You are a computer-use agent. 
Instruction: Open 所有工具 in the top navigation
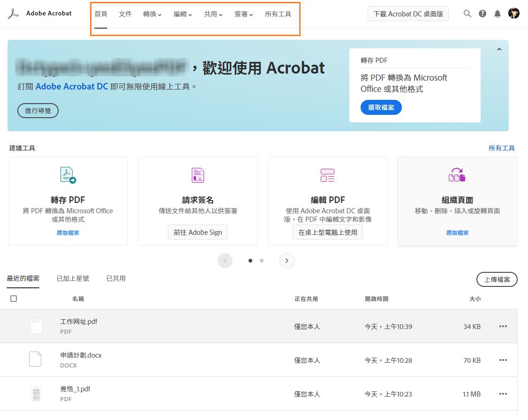pyautogui.click(x=278, y=14)
